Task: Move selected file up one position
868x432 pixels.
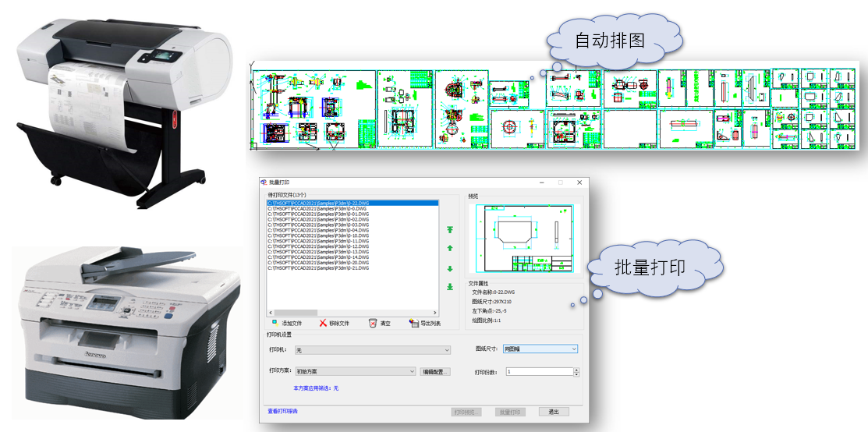Action: (450, 248)
